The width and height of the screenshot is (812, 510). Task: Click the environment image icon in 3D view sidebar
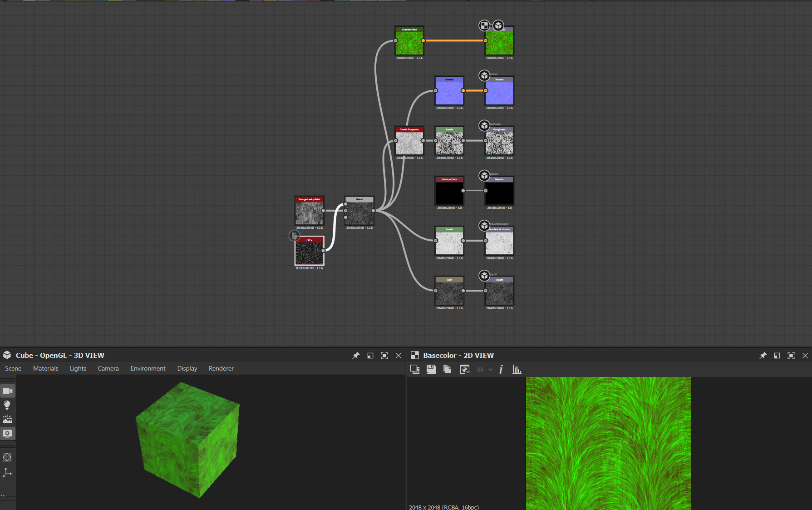coord(7,419)
